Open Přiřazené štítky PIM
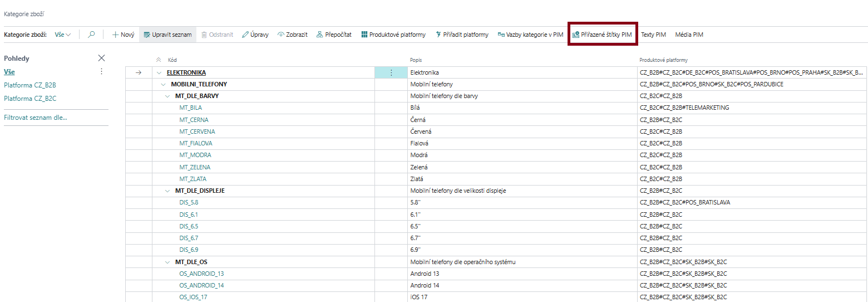This screenshot has width=868, height=302. point(602,35)
